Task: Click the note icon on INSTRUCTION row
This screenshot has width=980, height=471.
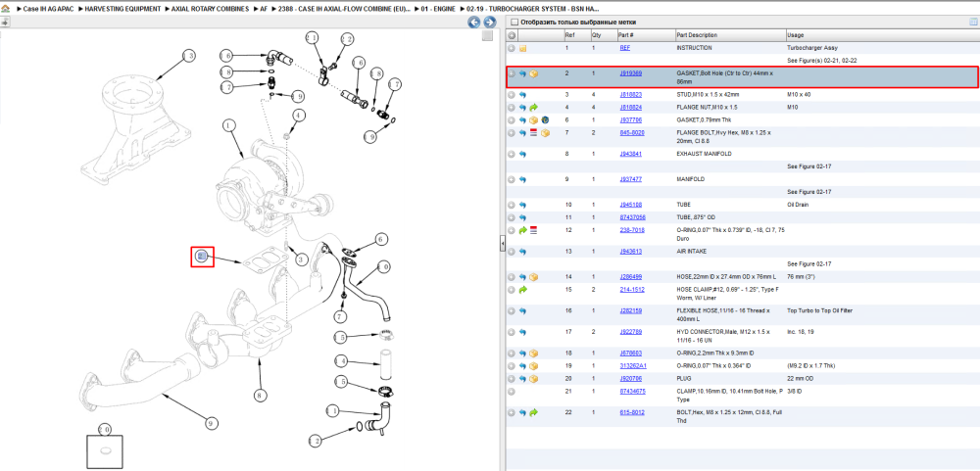Action: [x=522, y=48]
